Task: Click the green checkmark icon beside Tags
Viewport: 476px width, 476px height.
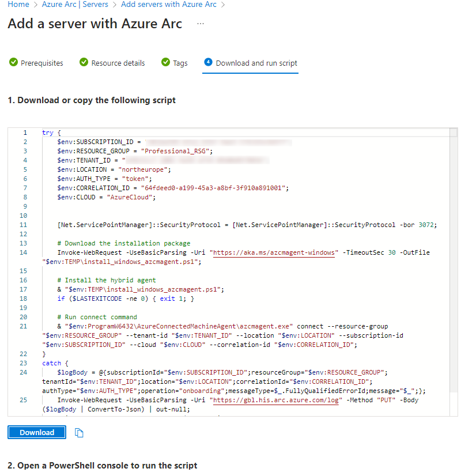Action: click(165, 63)
